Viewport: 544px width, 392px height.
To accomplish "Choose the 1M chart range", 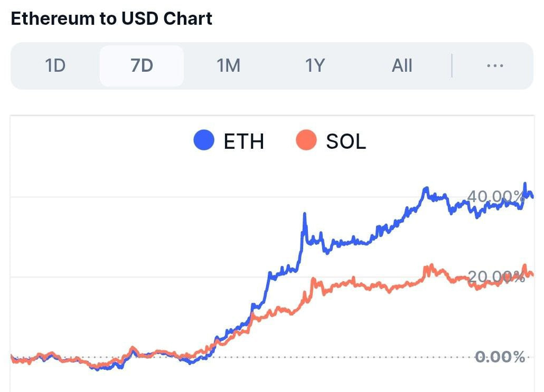I will click(228, 65).
